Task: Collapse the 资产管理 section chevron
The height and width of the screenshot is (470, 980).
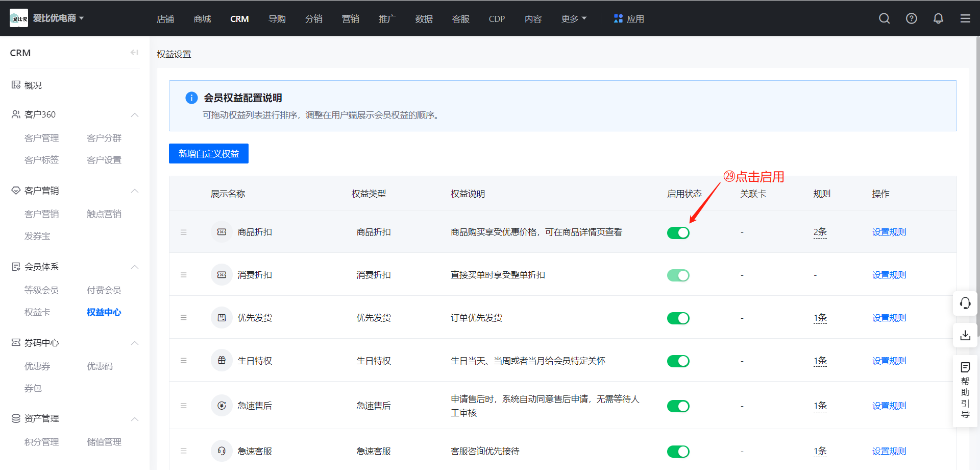Action: 135,419
